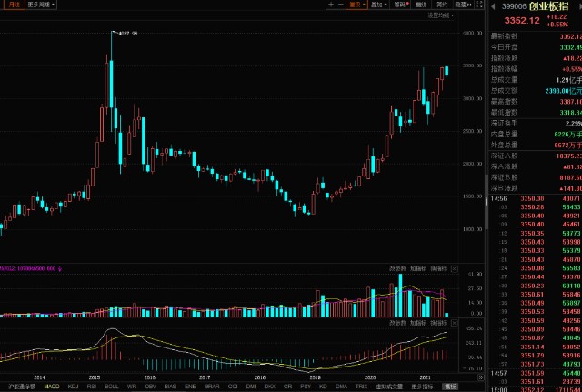
Task: Go to previous stock with left arrow
Action: 493,6
